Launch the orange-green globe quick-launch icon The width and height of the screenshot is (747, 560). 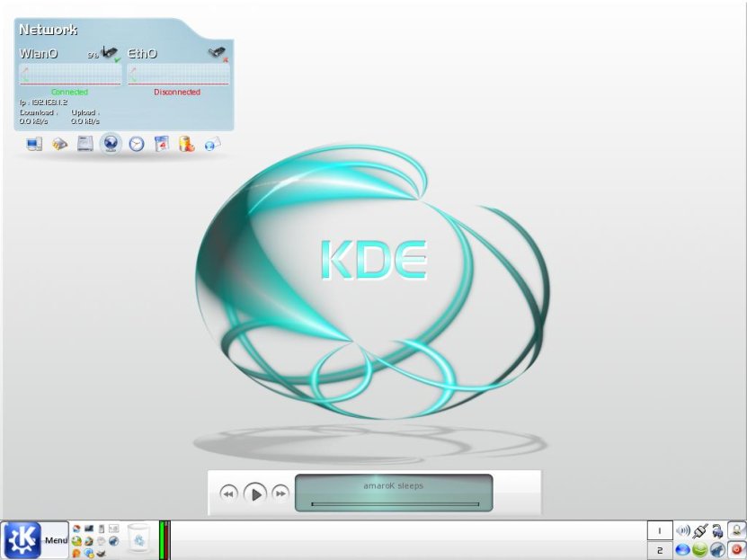pyautogui.click(x=89, y=541)
